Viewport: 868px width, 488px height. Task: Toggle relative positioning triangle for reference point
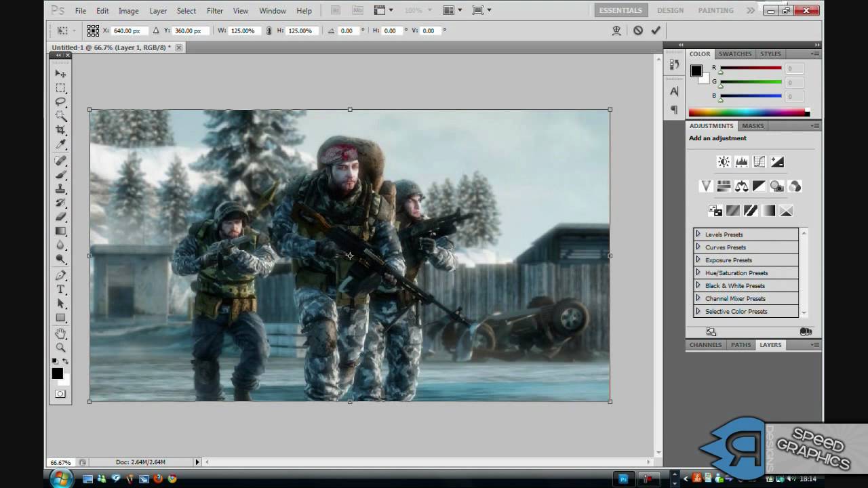[x=156, y=30]
